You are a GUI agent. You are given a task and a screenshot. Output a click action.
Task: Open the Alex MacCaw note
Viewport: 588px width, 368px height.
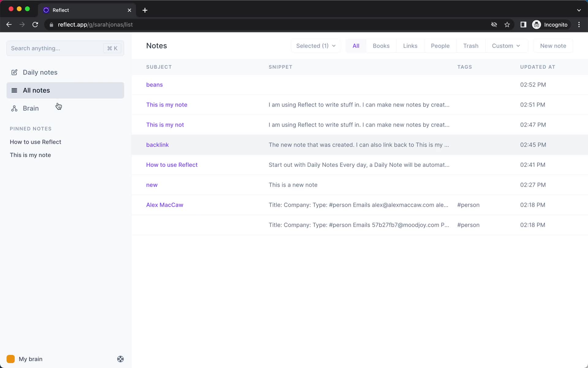tap(164, 205)
